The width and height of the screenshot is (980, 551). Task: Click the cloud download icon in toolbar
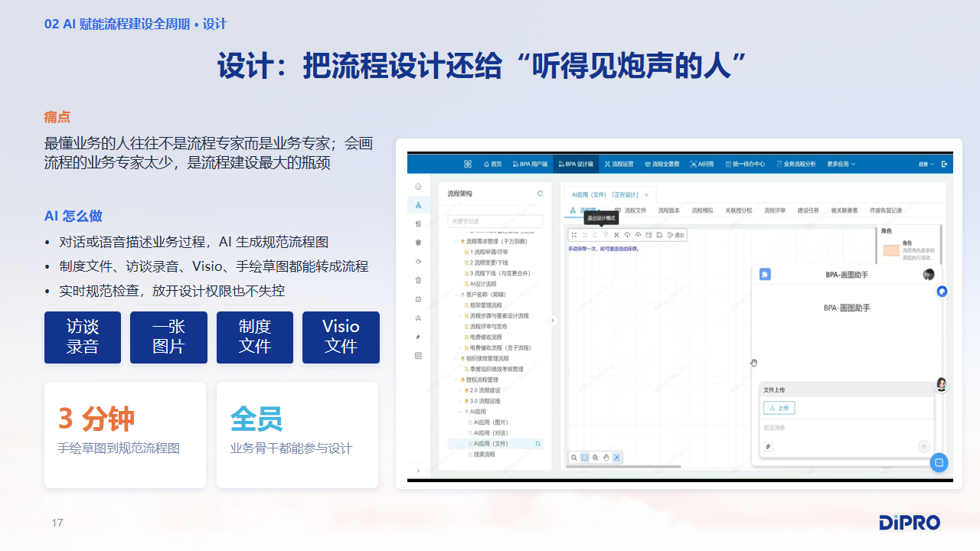627,235
